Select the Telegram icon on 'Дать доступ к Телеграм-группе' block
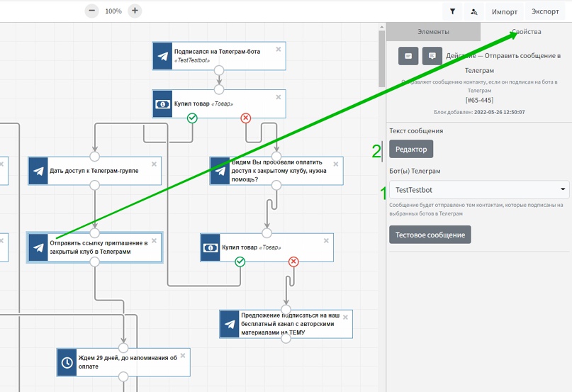 click(38, 171)
